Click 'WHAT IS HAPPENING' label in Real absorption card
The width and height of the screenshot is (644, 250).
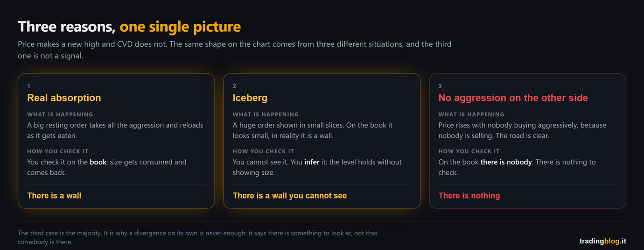60,114
